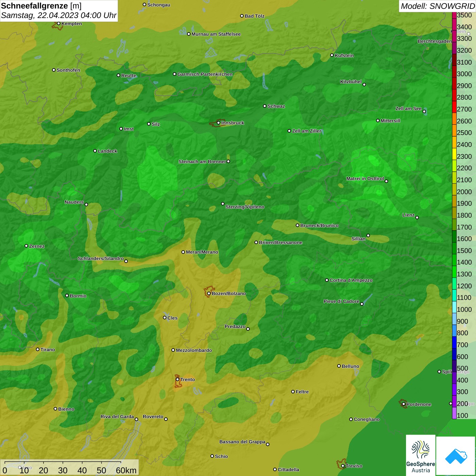476x476 pixels.
Task: Click the 3500 m magenta legend swatch
Action: pyautogui.click(x=454, y=15)
